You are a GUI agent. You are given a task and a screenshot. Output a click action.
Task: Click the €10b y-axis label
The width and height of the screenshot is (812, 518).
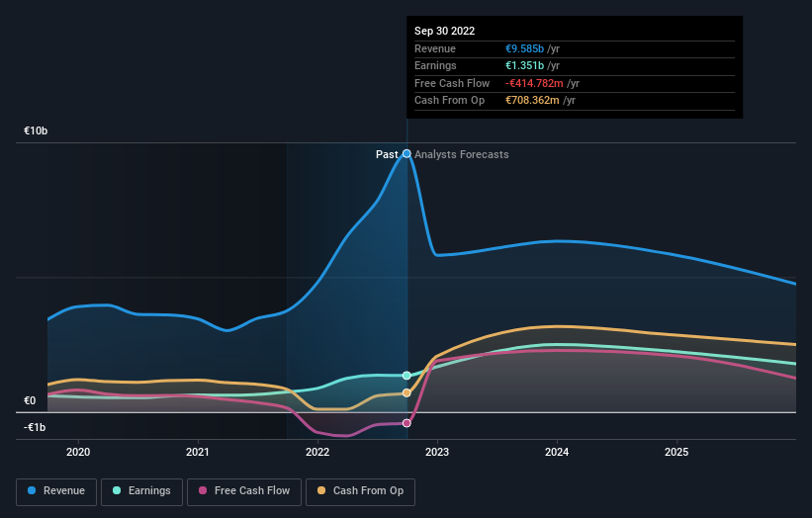36,130
